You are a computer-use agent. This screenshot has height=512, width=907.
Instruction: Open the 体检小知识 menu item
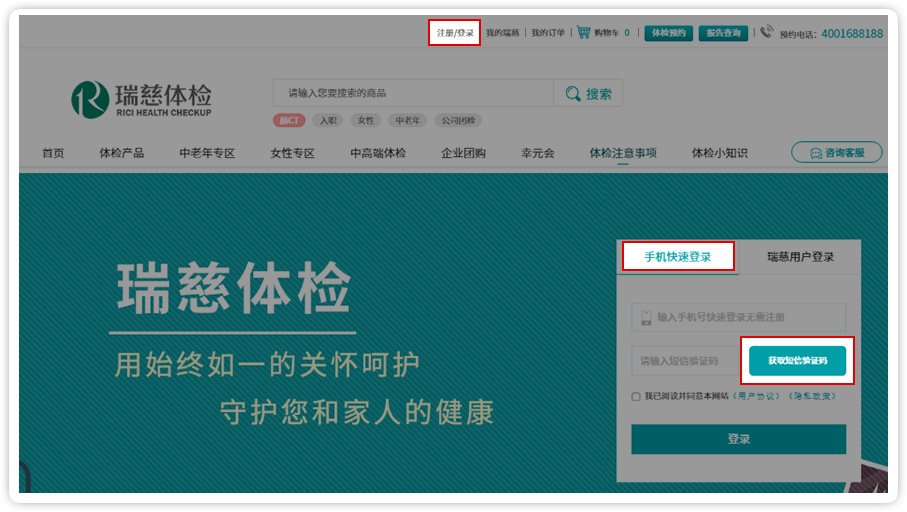pyautogui.click(x=720, y=153)
